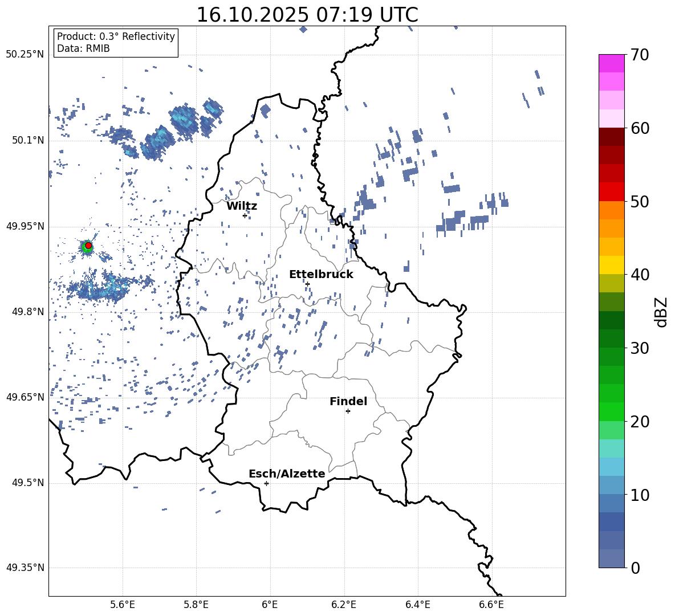Viewport: 675px width, 616px height.
Task: Click the bright red colorbar segment above 50
Action: point(611,192)
